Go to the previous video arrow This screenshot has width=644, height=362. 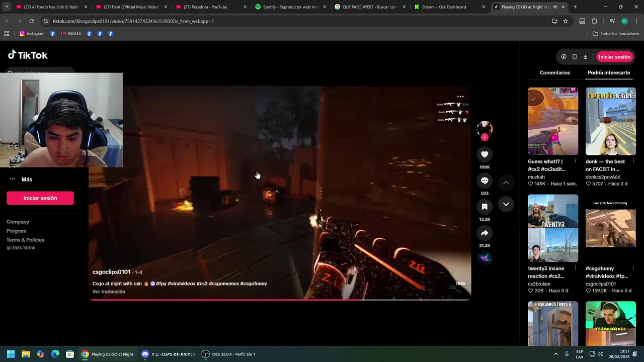[x=506, y=183]
